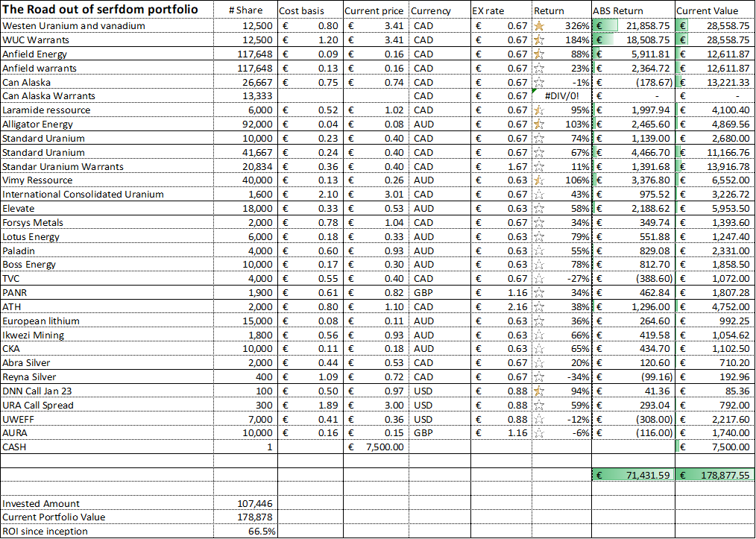Click the empty star in AURA row

(x=540, y=433)
